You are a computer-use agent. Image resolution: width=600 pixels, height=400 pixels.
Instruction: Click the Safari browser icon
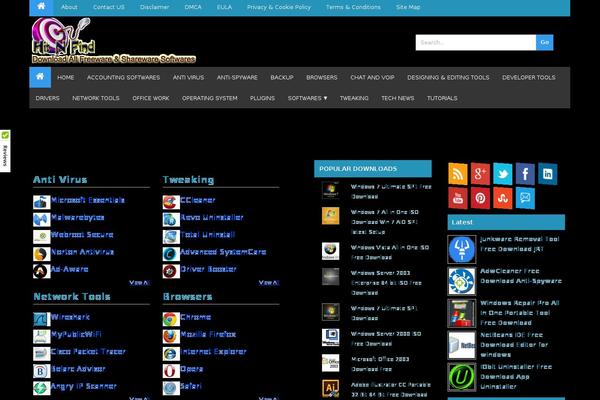pyautogui.click(x=171, y=388)
